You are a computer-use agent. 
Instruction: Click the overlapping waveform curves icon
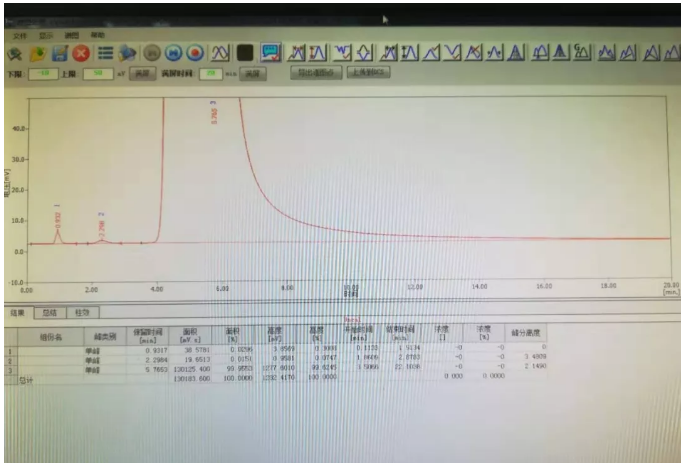pyautogui.click(x=220, y=53)
